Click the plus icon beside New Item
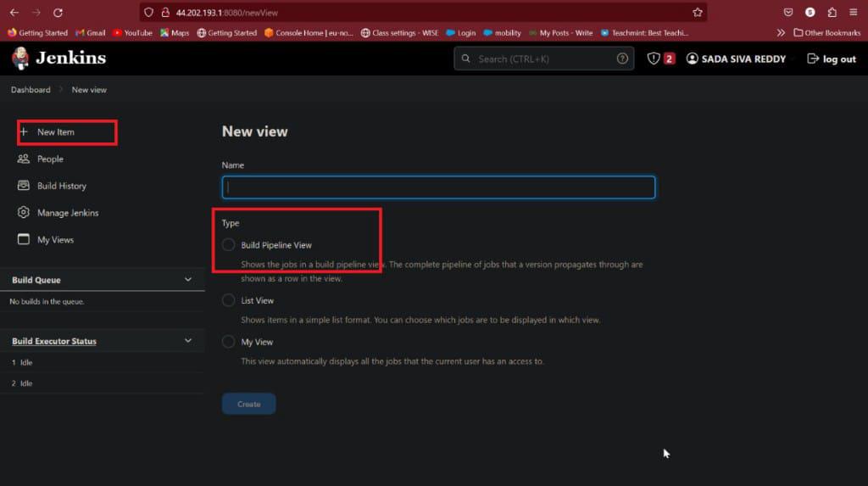Viewport: 868px width, 486px height. [24, 132]
